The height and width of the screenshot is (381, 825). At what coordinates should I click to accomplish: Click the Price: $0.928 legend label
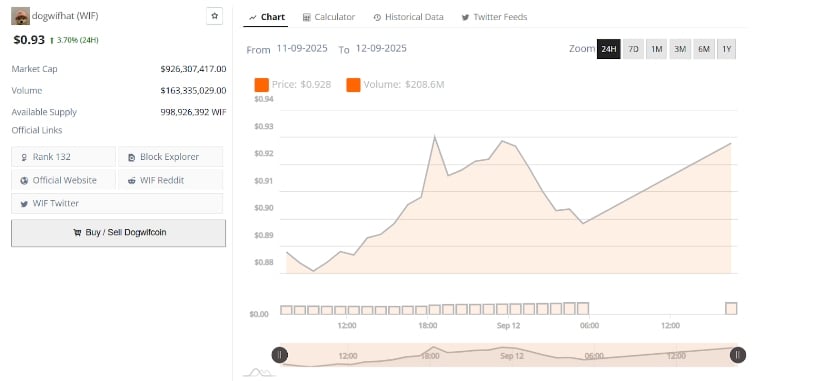point(301,85)
